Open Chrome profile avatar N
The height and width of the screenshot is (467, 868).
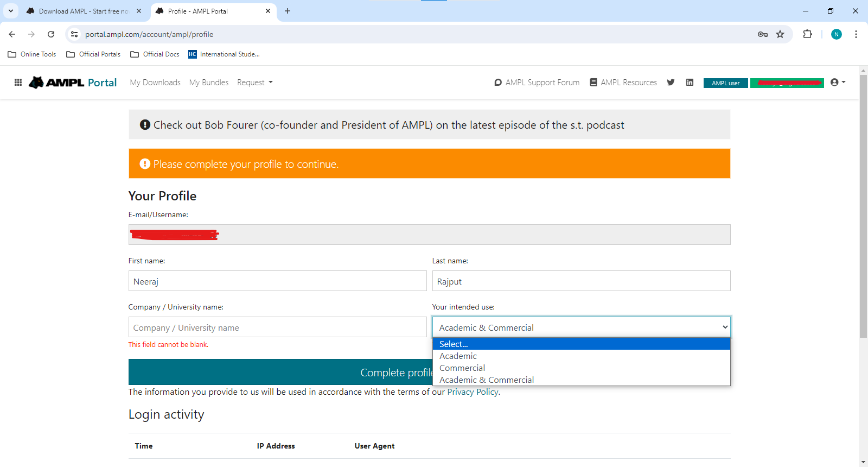(x=837, y=34)
